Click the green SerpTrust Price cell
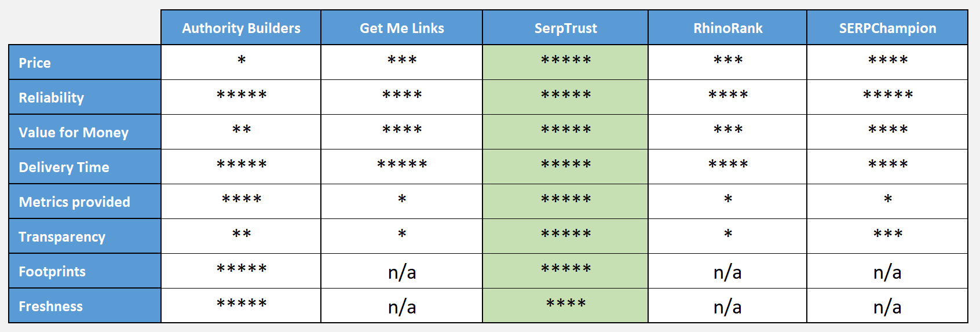Screen dimensions: 980x332 [x=565, y=62]
